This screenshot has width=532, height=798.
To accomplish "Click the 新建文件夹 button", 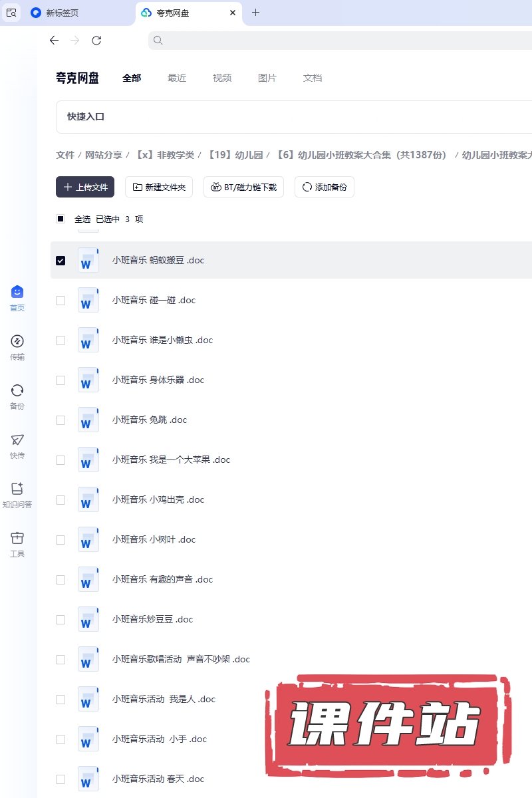I will (159, 188).
